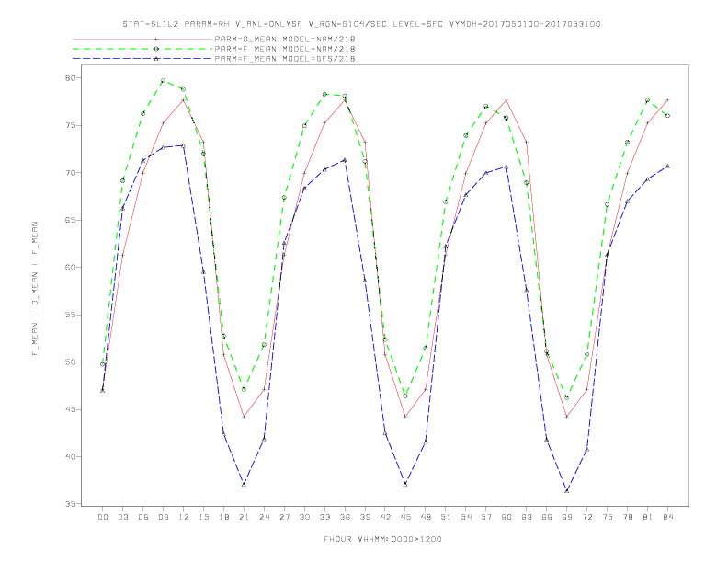Click x-axis tick label 24

tap(264, 517)
